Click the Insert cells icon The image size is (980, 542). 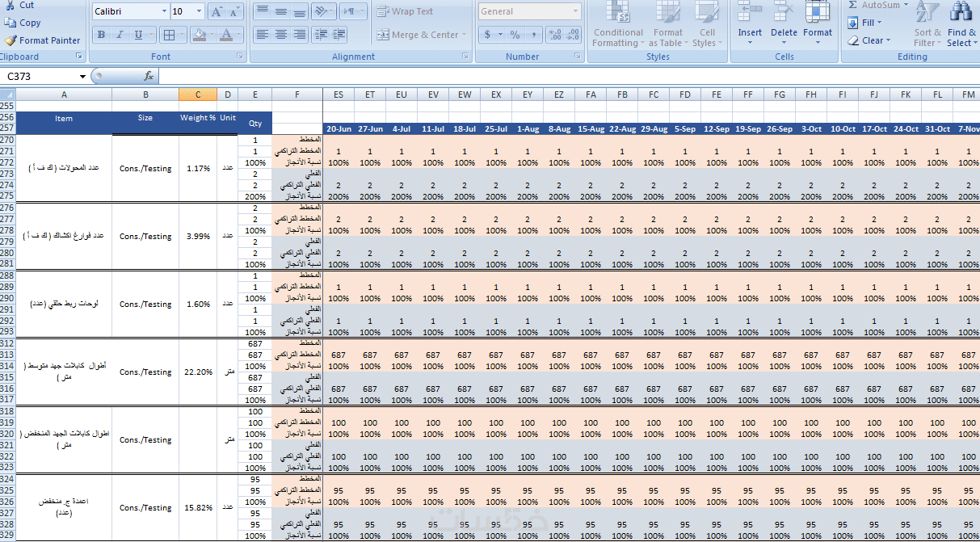[750, 11]
